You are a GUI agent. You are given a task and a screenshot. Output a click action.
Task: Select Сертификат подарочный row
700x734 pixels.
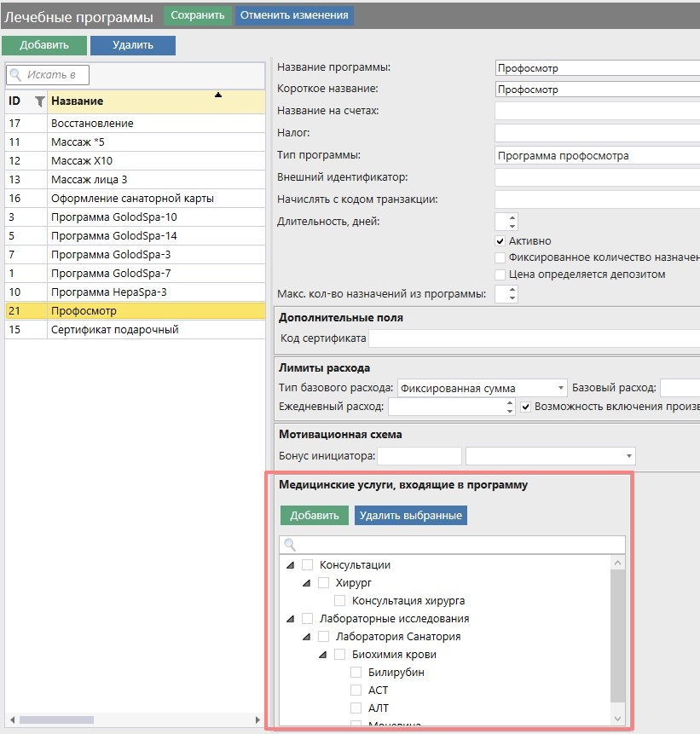click(114, 330)
